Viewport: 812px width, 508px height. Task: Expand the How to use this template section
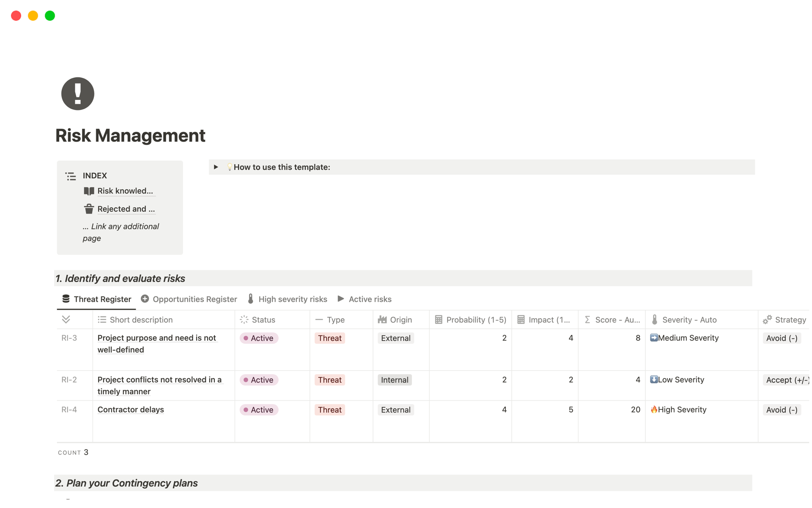pyautogui.click(x=216, y=168)
